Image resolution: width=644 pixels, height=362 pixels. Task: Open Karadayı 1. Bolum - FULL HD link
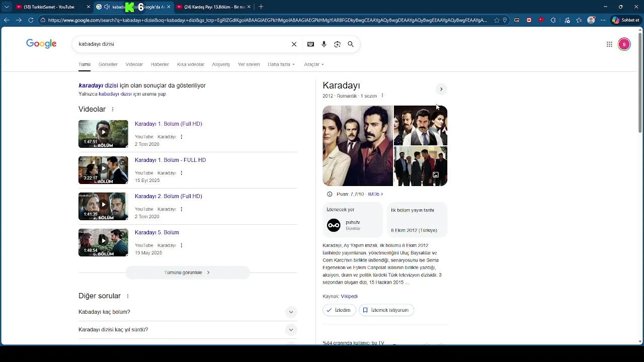coord(170,160)
